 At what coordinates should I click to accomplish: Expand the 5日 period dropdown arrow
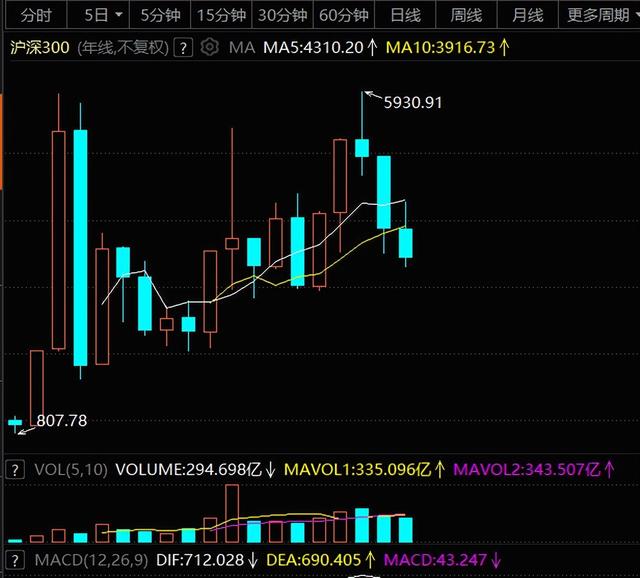[119, 15]
